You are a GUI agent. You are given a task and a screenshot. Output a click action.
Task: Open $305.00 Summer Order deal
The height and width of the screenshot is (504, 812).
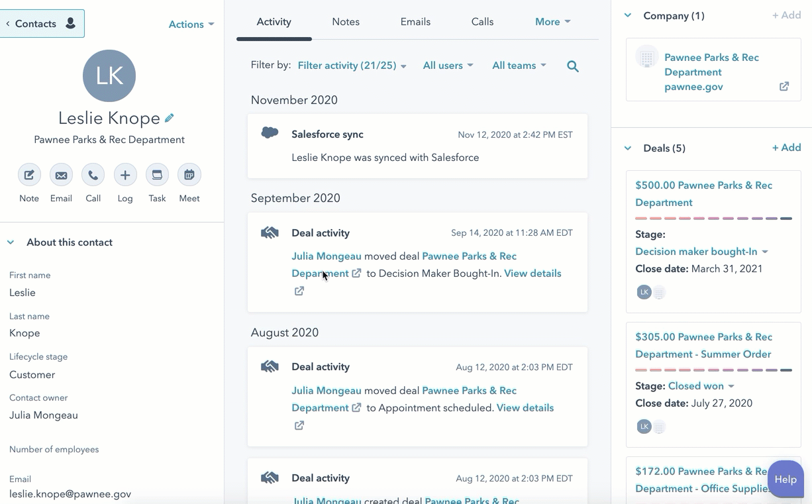703,346
